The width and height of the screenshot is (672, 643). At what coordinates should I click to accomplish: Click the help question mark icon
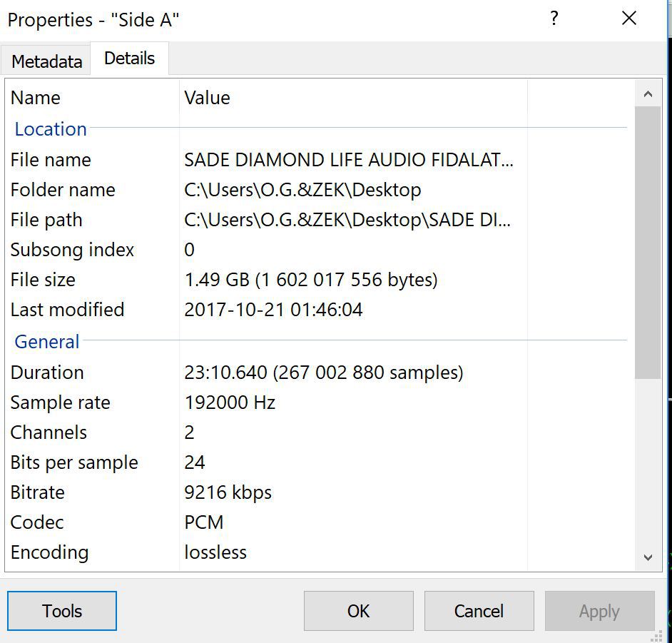[x=554, y=19]
